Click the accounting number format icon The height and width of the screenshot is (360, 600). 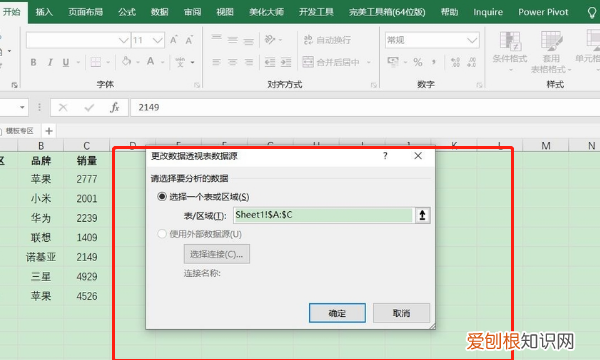click(x=393, y=62)
